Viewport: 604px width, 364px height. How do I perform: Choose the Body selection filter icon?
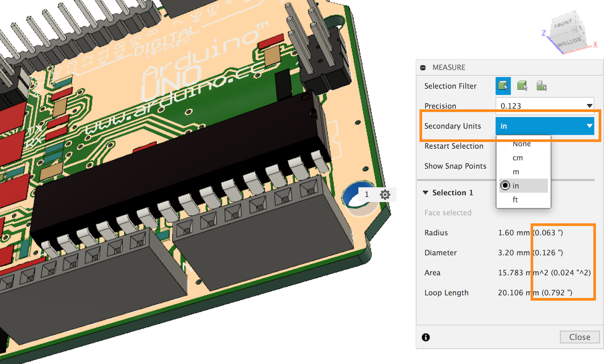[522, 86]
